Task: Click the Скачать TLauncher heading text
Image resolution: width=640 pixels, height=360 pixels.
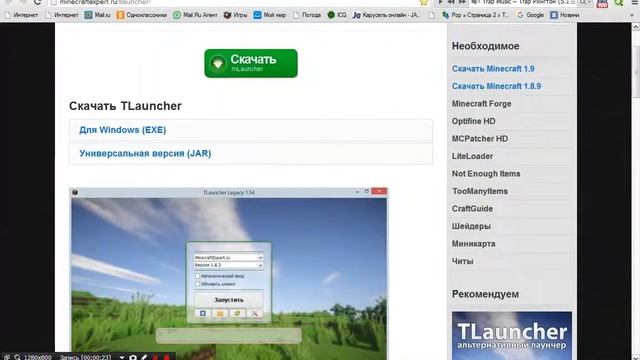Action: pos(125,106)
